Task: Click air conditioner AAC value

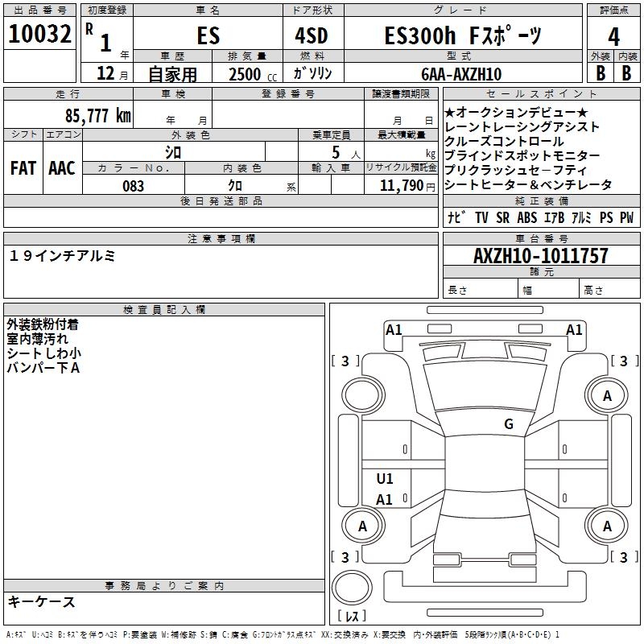Action: point(62,168)
